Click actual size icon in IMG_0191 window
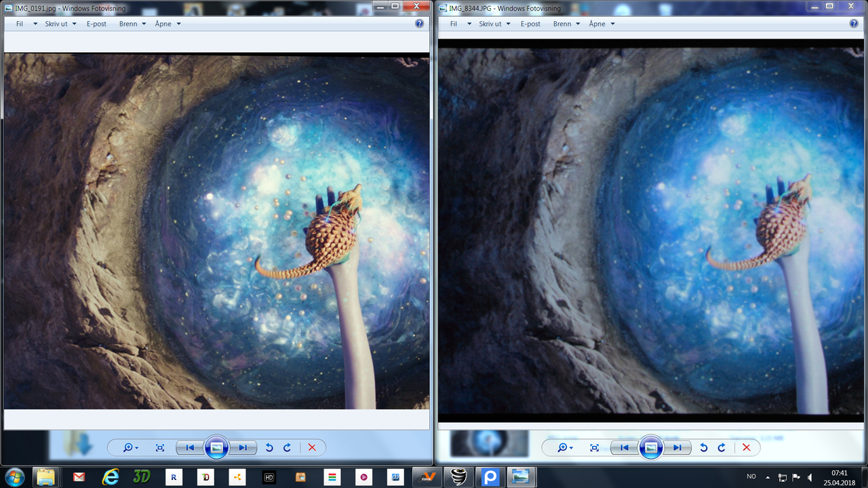Viewport: 868px width, 488px height. [x=160, y=447]
